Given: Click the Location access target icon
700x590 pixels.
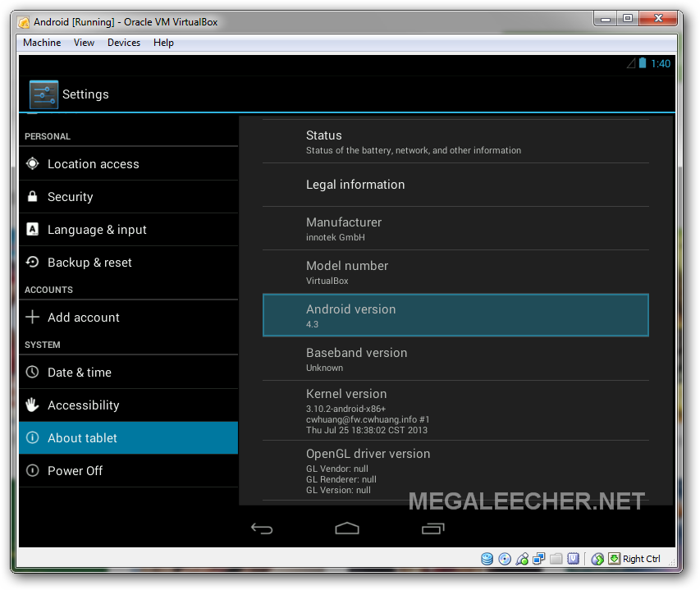Looking at the screenshot, I should coord(33,164).
